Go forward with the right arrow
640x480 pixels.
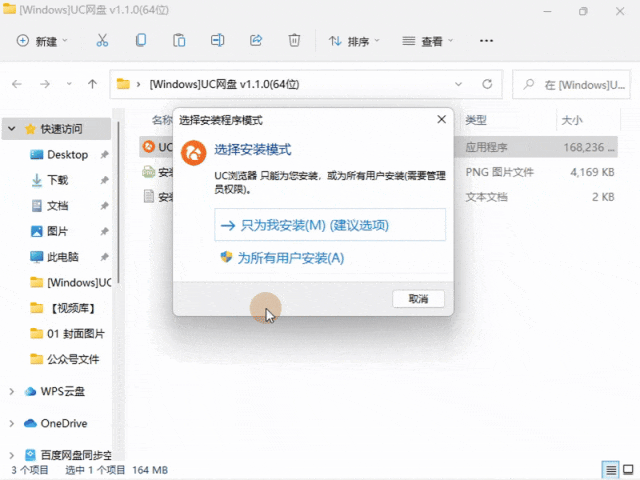pyautogui.click(x=44, y=84)
